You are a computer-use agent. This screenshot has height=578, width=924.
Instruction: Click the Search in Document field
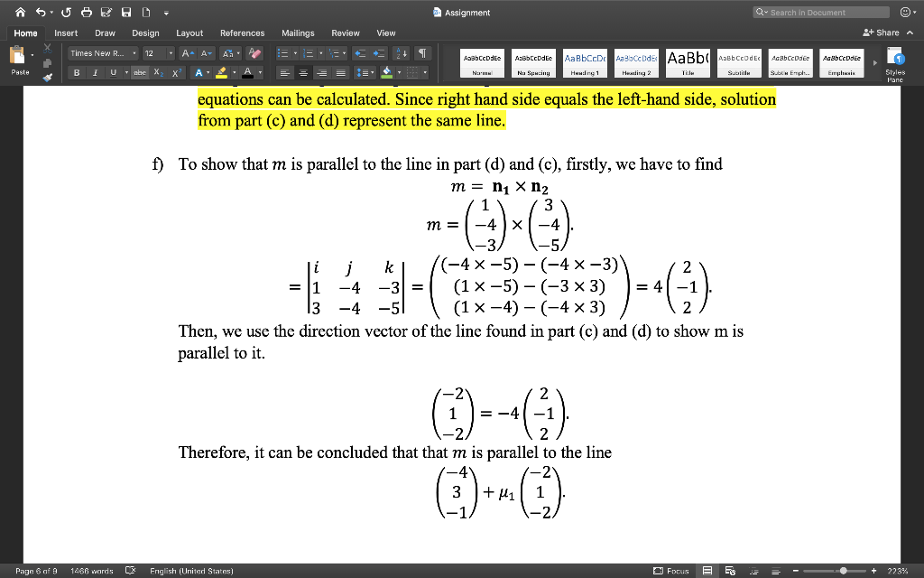pos(821,13)
